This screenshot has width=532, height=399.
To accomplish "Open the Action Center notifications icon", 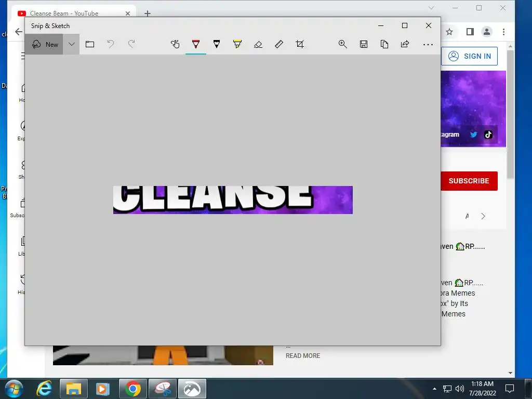I will pos(509,389).
